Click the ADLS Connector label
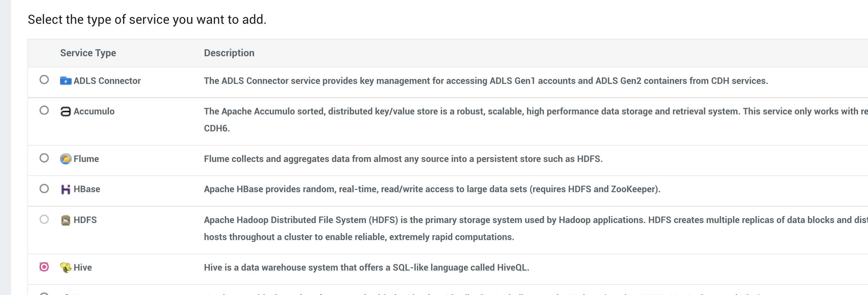868x295 pixels. (x=107, y=81)
